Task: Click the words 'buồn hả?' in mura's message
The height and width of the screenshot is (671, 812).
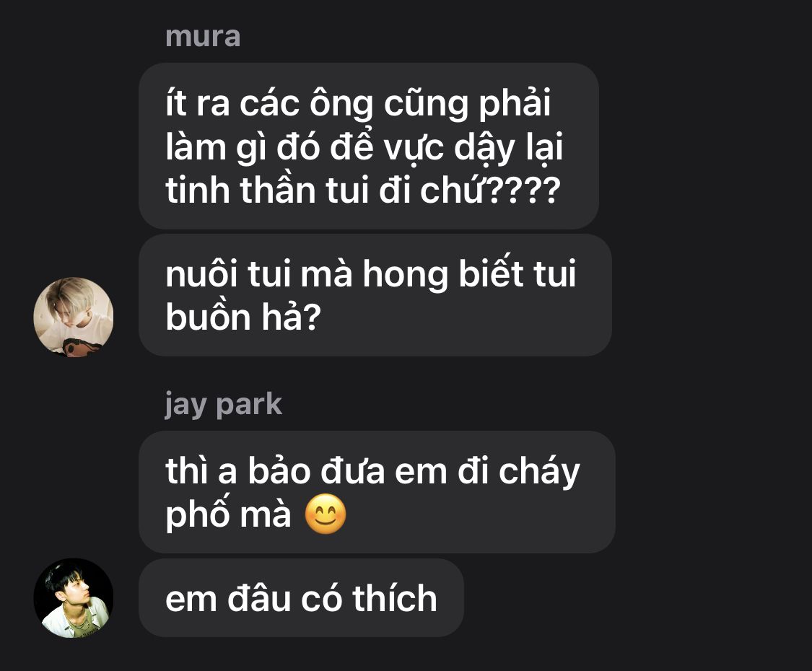Action: tap(243, 317)
